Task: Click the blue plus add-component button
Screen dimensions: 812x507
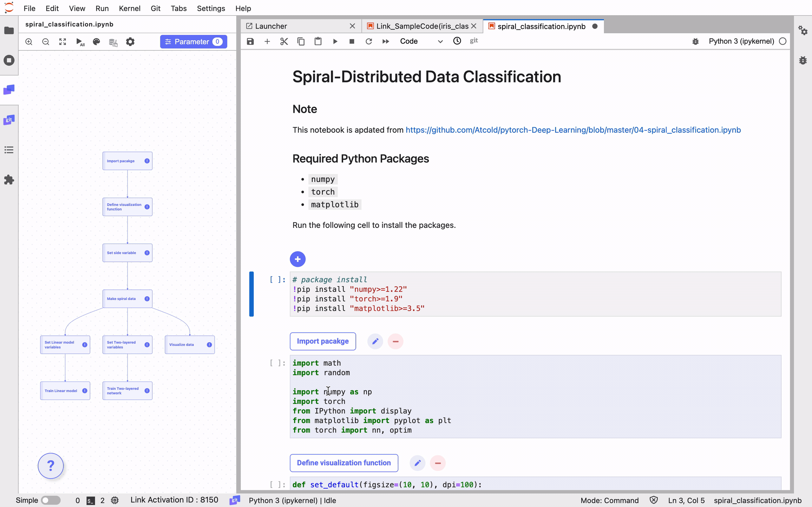Action: (297, 259)
